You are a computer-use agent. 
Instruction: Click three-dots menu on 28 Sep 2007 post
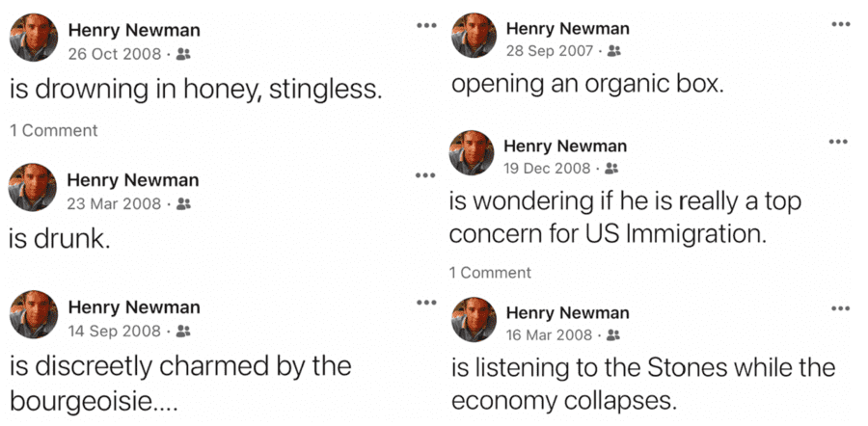coord(841,24)
